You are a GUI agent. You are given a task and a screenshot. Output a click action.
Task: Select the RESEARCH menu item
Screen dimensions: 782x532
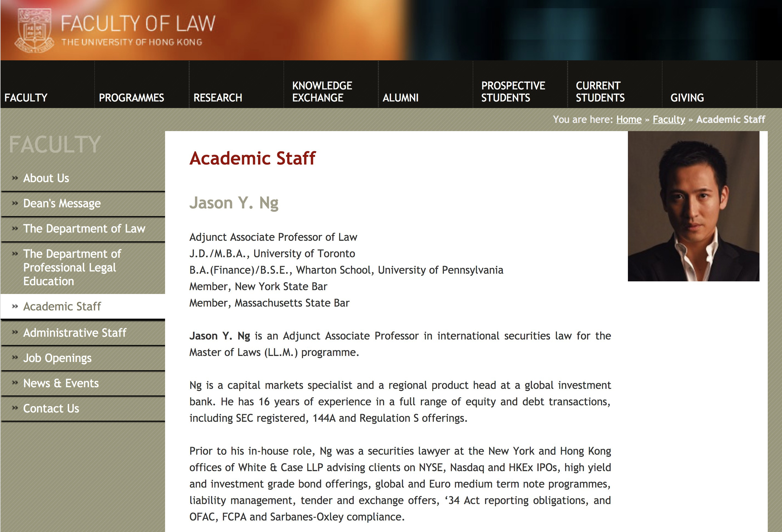(x=218, y=98)
